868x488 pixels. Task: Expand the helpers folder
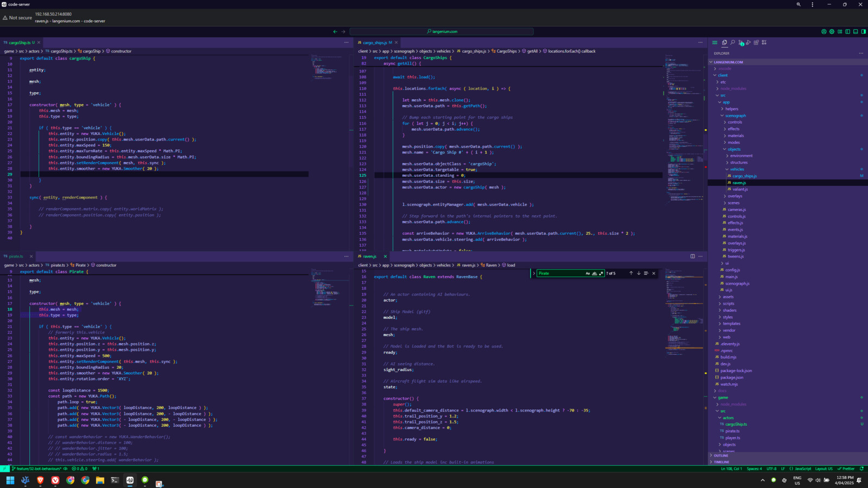(x=788, y=108)
